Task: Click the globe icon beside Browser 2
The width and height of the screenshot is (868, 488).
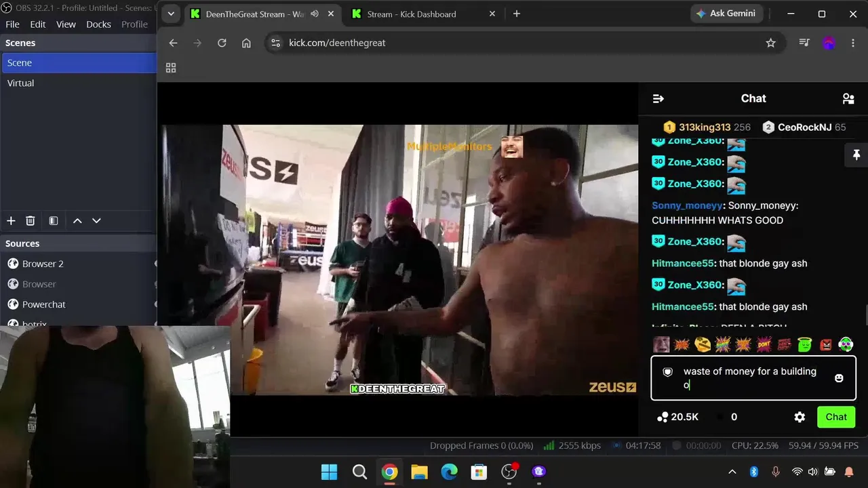Action: (x=12, y=264)
